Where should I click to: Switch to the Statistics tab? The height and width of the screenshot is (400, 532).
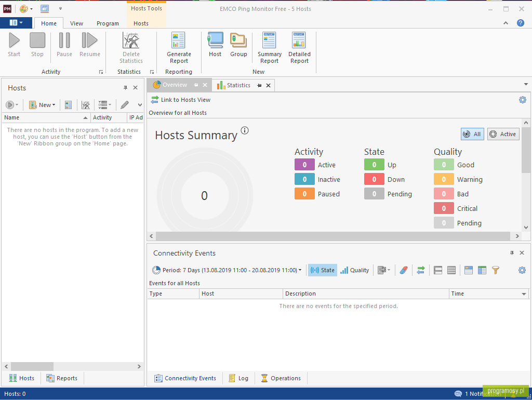coord(238,85)
